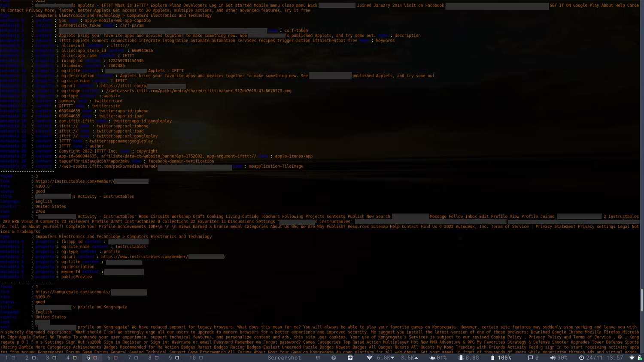Switch to workspace 9 in status bar
The width and height of the screenshot is (644, 362).
[173, 358]
